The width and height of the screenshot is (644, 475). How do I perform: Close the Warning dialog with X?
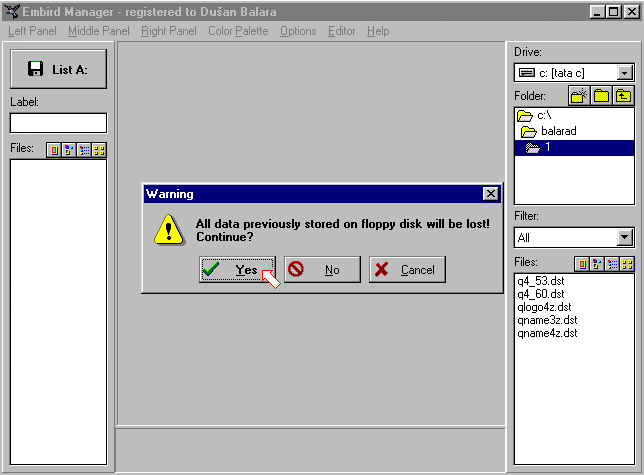(x=490, y=193)
